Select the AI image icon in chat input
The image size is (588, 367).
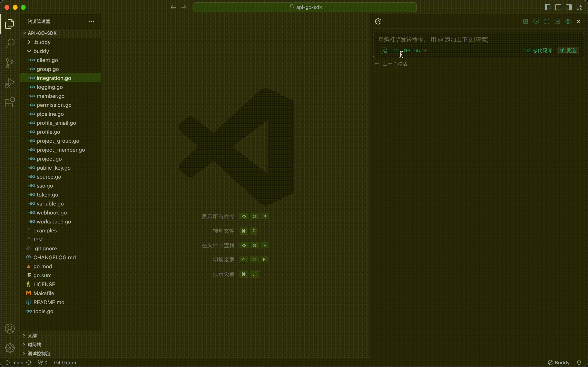pos(384,51)
